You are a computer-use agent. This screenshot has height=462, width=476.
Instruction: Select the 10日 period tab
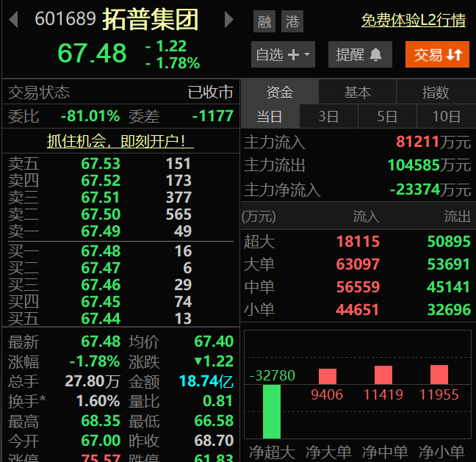(447, 117)
